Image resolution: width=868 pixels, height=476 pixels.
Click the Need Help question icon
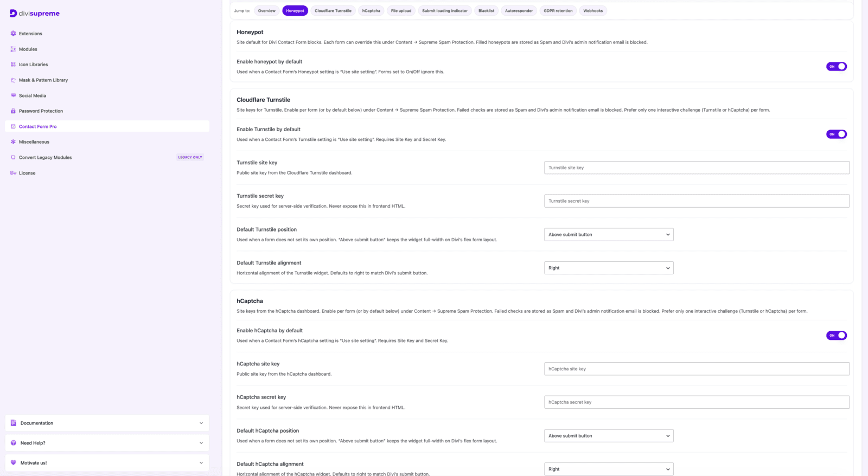tap(14, 443)
